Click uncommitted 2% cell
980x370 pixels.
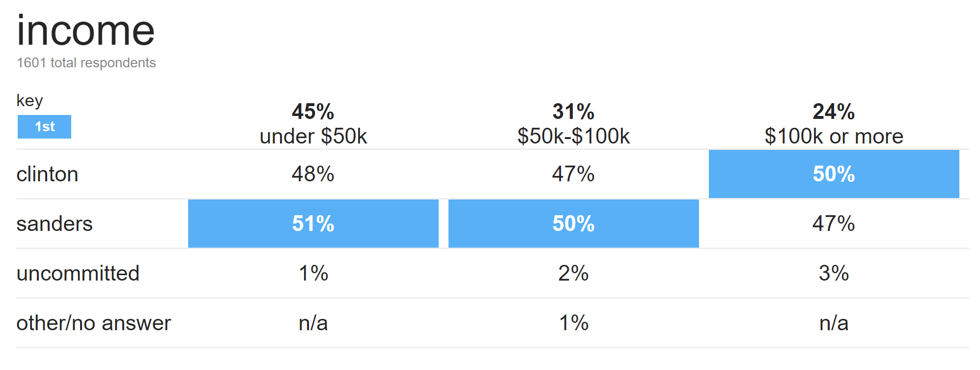[x=573, y=274]
